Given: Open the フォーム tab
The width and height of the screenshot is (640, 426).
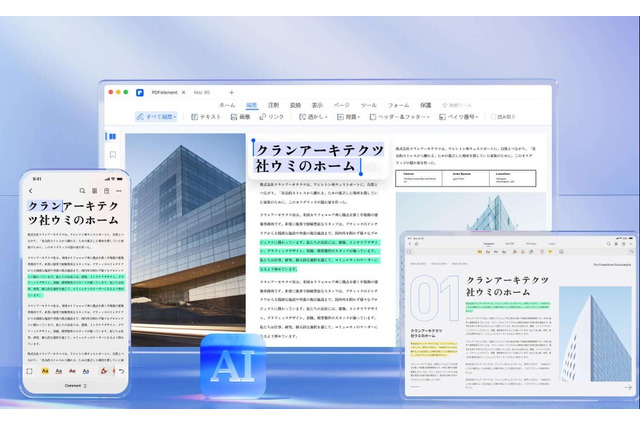Looking at the screenshot, I should tap(398, 105).
